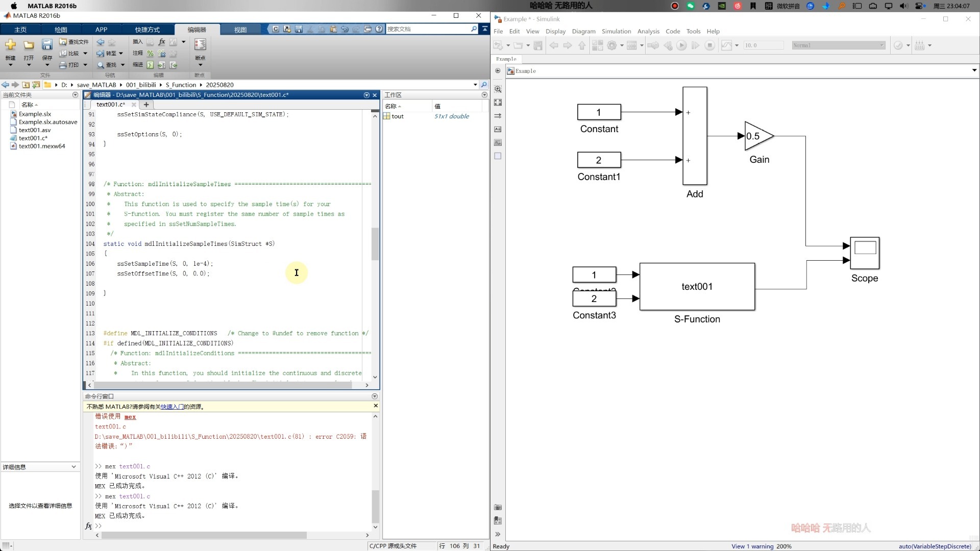Viewport: 980px width, 551px height.
Task: Click the auto(VariableStepDiscrete) solver link
Action: click(935, 546)
